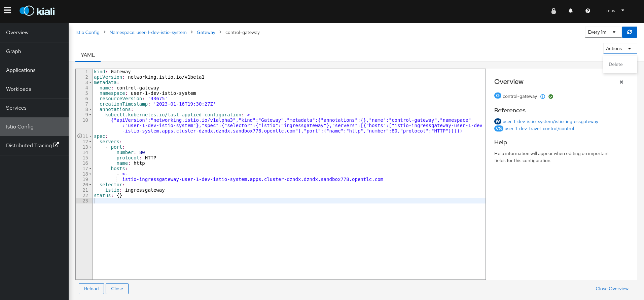Go to Workloads in the sidebar

click(x=19, y=89)
